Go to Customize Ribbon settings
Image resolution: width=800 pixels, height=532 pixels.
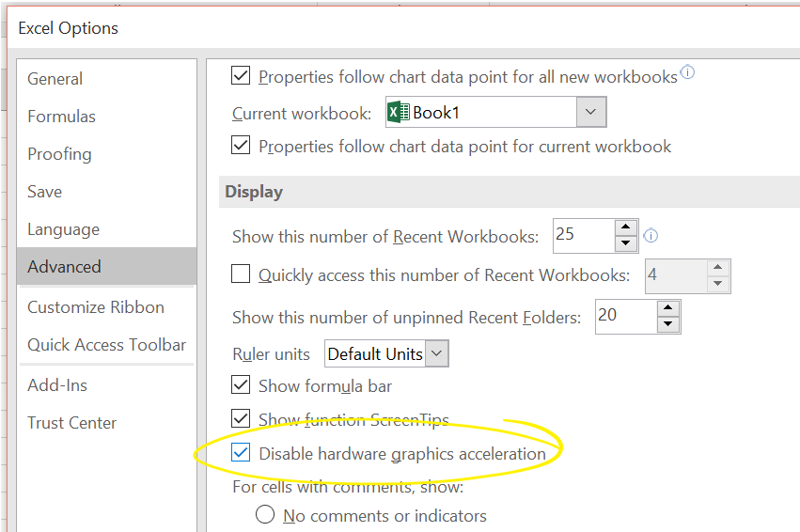(x=95, y=307)
